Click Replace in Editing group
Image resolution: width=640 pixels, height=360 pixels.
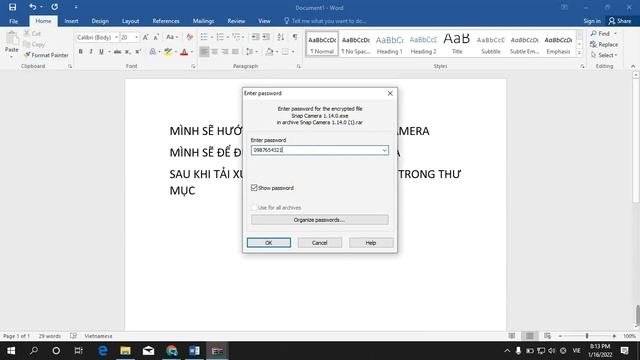pyautogui.click(x=604, y=44)
